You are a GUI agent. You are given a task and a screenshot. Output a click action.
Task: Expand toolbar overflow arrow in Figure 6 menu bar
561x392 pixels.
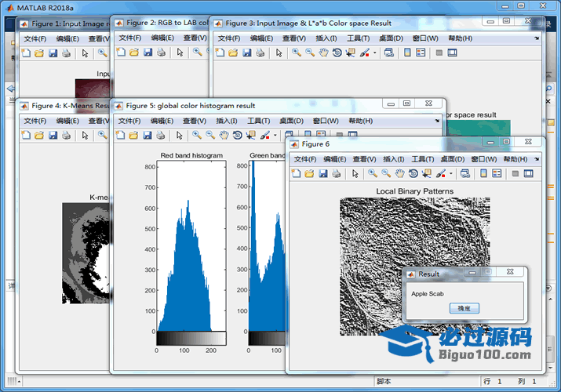coord(537,159)
